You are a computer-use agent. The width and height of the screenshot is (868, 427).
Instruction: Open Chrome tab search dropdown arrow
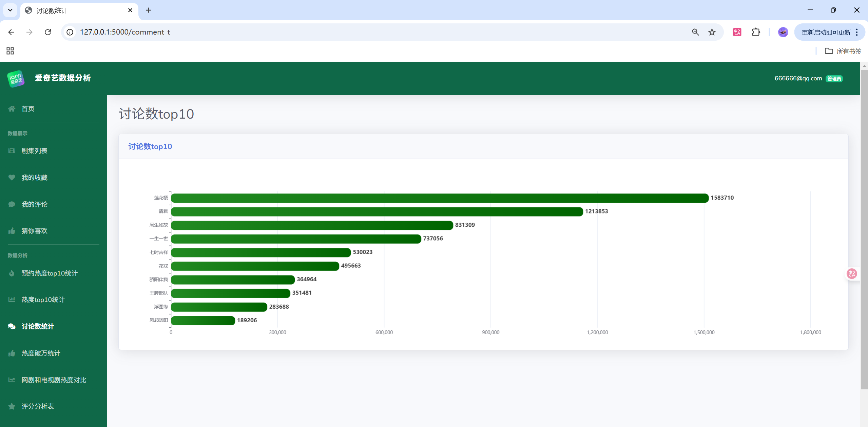[x=10, y=10]
